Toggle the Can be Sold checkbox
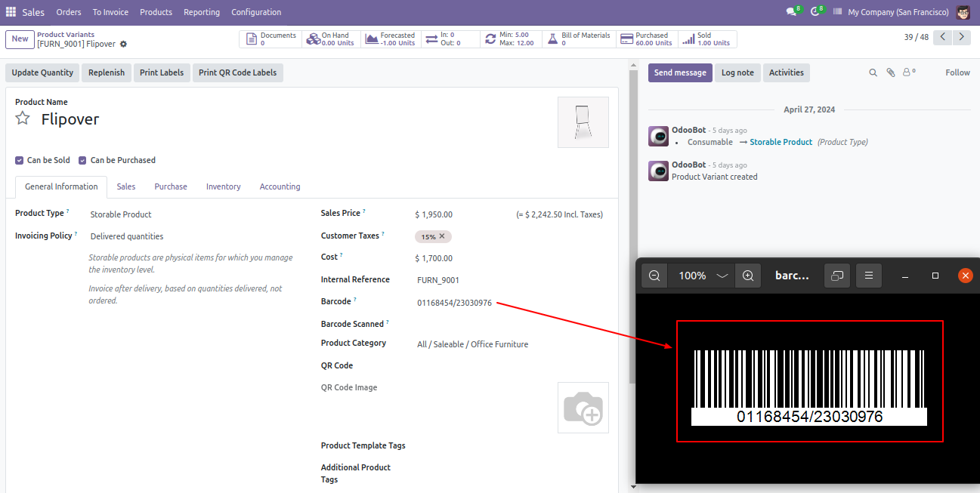The width and height of the screenshot is (980, 493). click(x=20, y=160)
